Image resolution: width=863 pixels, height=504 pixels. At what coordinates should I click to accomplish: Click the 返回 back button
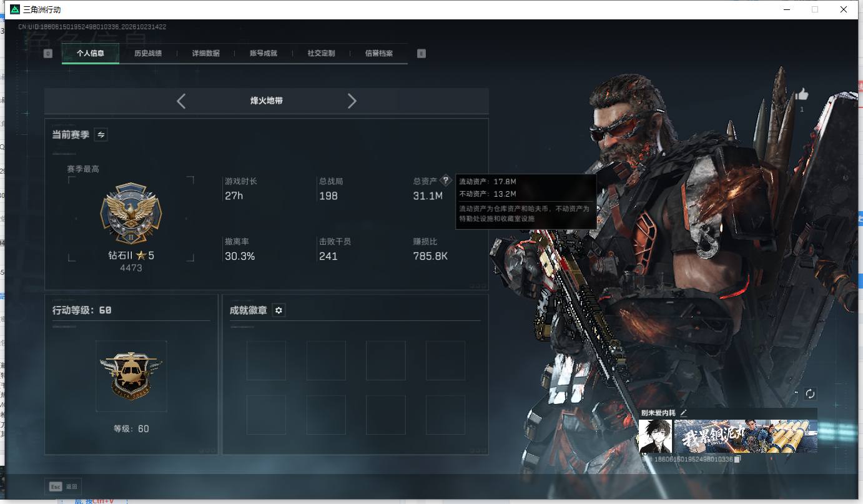click(64, 487)
